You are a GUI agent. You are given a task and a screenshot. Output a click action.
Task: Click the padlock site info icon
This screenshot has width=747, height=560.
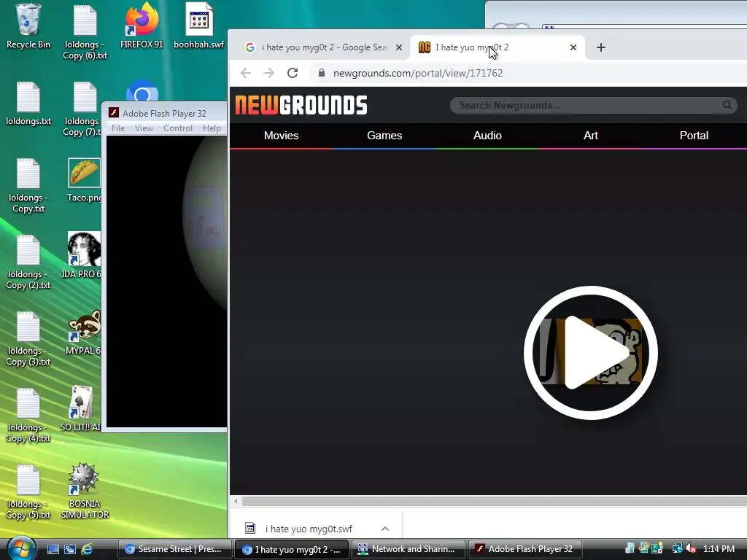322,73
